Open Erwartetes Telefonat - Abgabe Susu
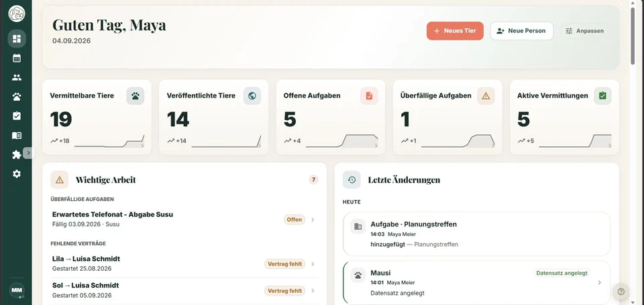Screen dimensions: 644x305 tap(184, 220)
